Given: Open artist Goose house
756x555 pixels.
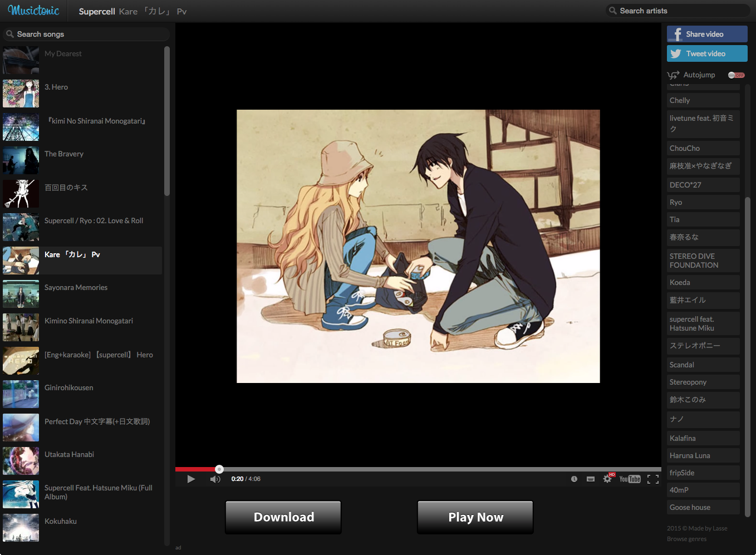Looking at the screenshot, I should (x=703, y=507).
